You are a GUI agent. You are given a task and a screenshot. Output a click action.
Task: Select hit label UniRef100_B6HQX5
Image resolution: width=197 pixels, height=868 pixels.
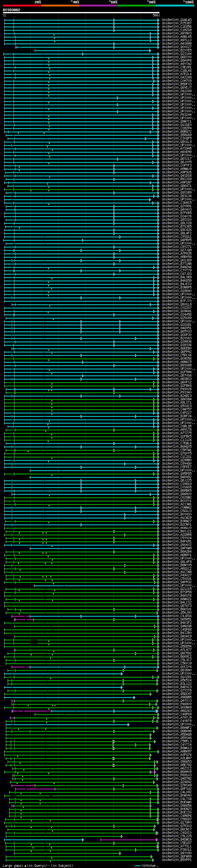click(177, 446)
